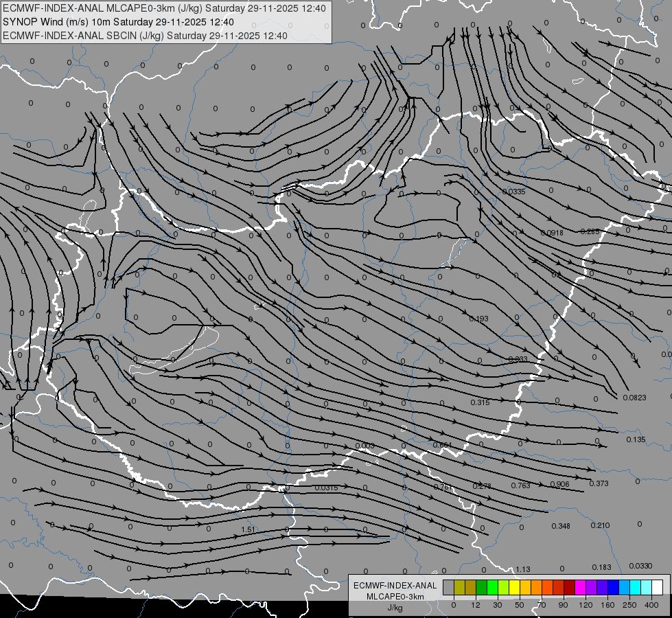The image size is (672, 618).
Task: Click the map value '0.761'
Action: [x=443, y=487]
